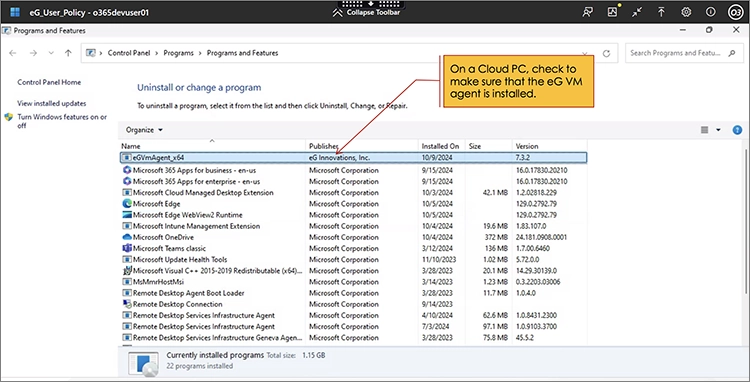Viewport: 750px width, 382px height.
Task: Select the eGVmAgent_x64 program row
Action: (353, 157)
